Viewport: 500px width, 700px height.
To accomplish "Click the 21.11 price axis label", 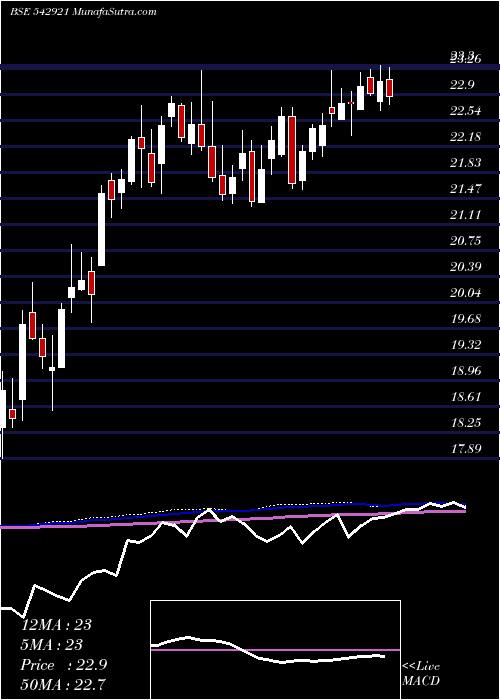I will [x=466, y=215].
